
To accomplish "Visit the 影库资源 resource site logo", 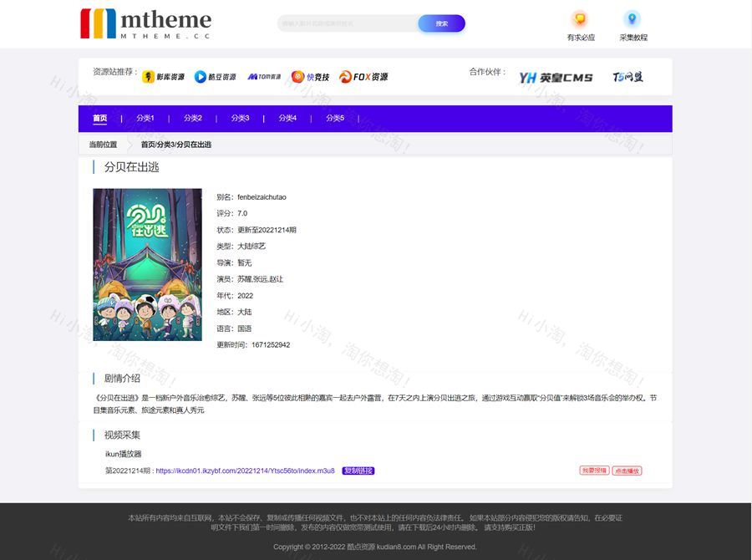I will 163,77.
